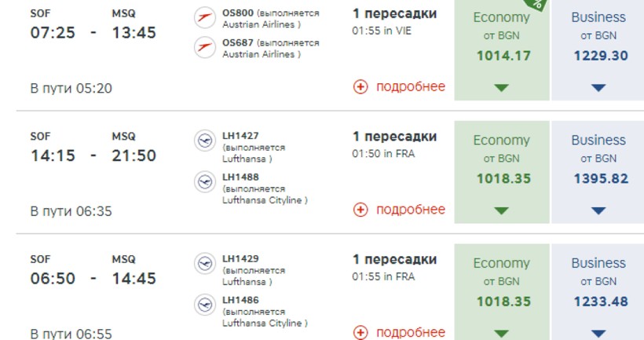
Task: Click the red plus icon for the 07:25 flight
Action: pos(360,87)
